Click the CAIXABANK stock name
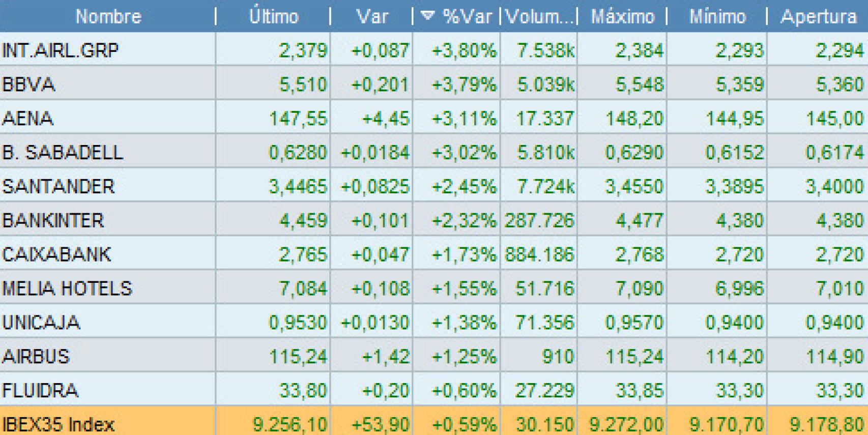The height and width of the screenshot is (435, 868). coord(56,254)
